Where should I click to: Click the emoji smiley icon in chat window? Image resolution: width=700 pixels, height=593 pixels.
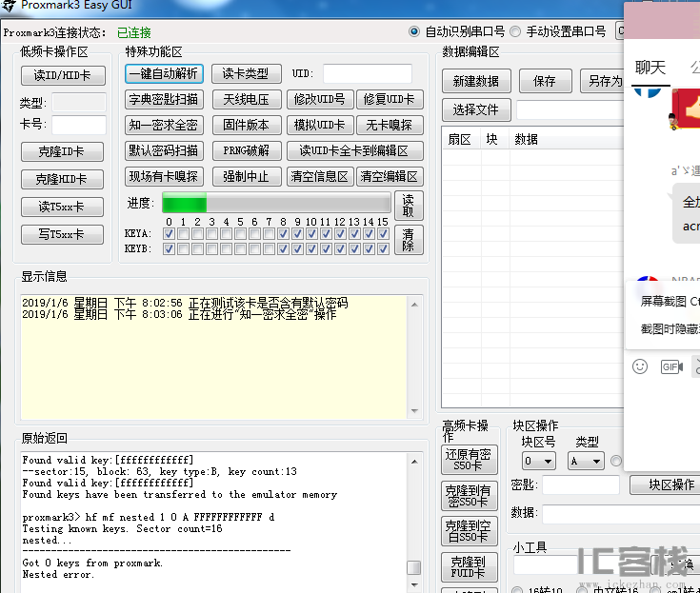pyautogui.click(x=640, y=366)
